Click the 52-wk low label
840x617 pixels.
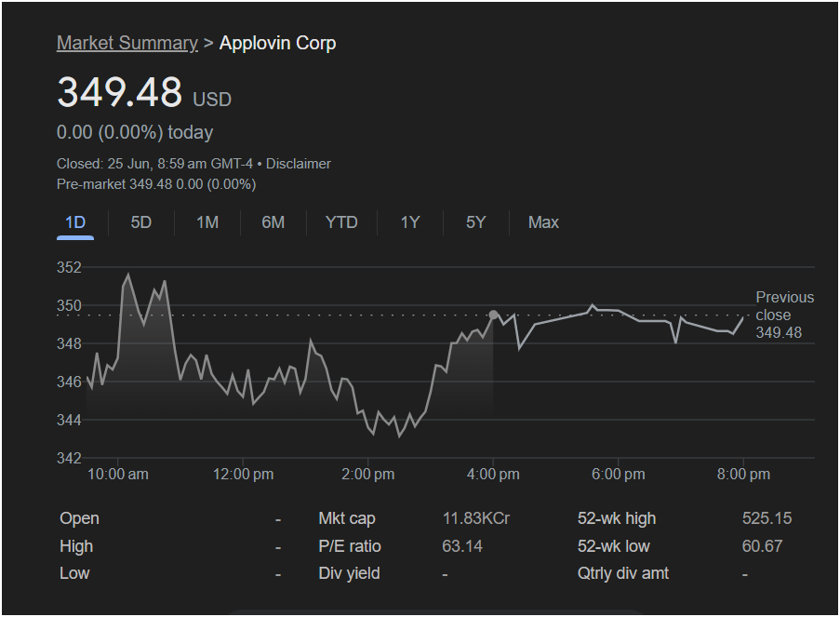tap(613, 546)
